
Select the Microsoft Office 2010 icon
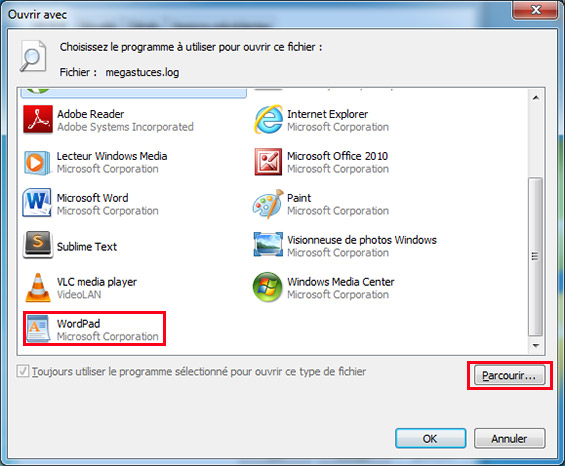coord(268,162)
